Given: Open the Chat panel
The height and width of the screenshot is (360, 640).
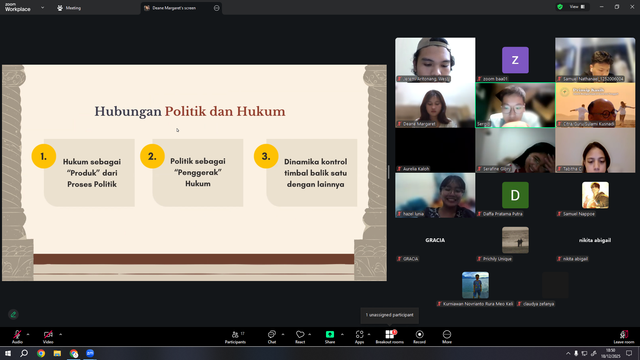Looking at the screenshot, I should tap(272, 336).
